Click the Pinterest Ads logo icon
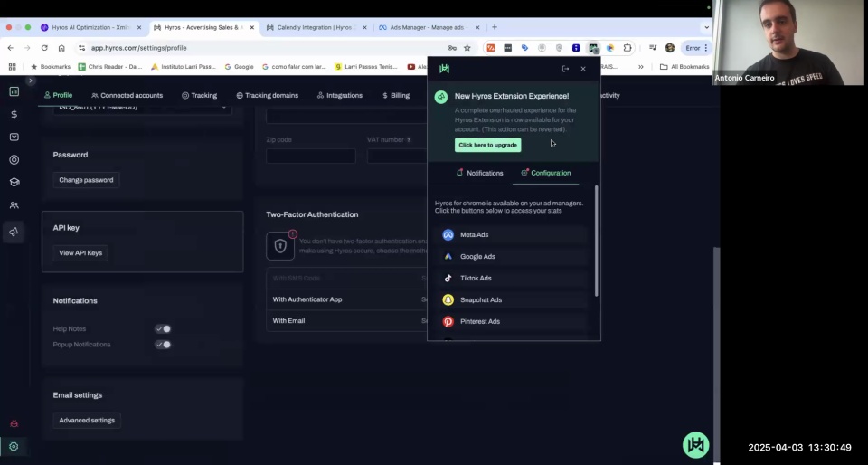This screenshot has height=465, width=868. pyautogui.click(x=448, y=321)
